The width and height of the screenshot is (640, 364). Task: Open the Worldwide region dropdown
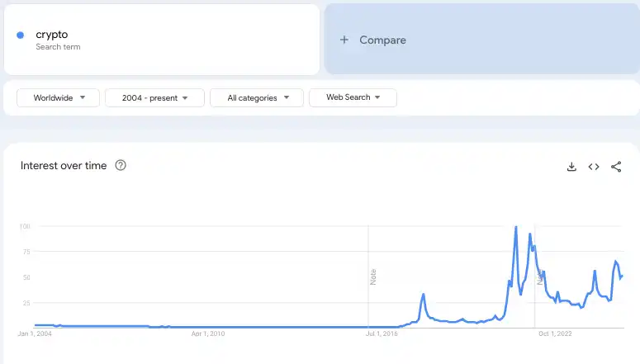click(x=58, y=97)
